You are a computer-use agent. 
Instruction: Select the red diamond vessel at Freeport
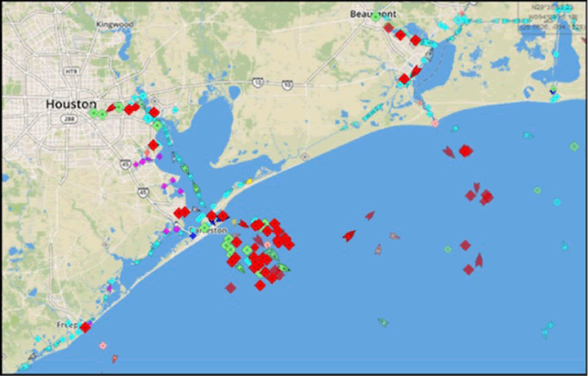(x=86, y=326)
